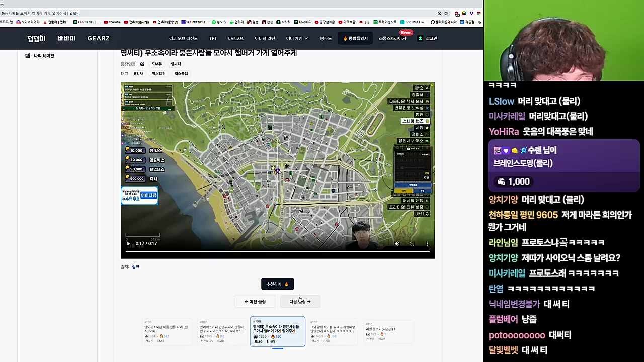
Task: Go to previous clip with 이전 클립
Action: pos(255,302)
